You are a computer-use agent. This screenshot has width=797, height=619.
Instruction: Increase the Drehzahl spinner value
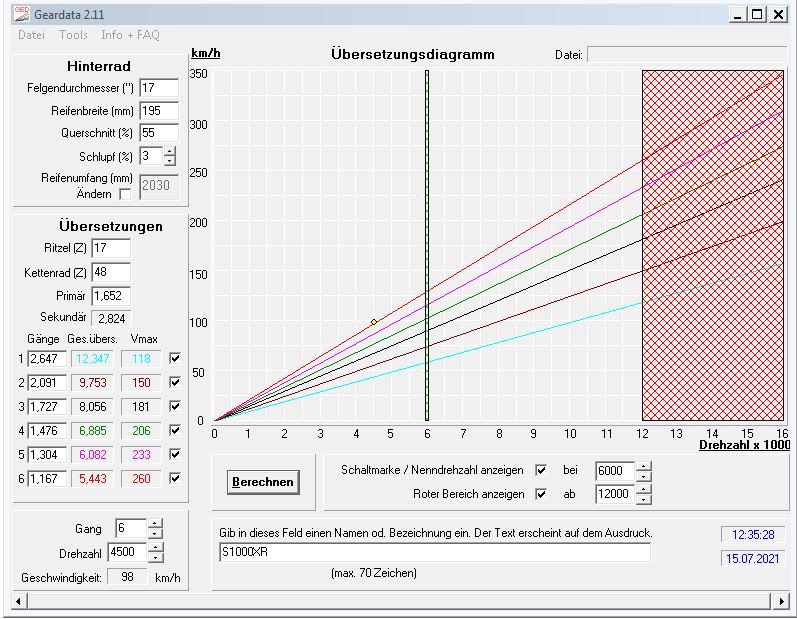pos(155,546)
